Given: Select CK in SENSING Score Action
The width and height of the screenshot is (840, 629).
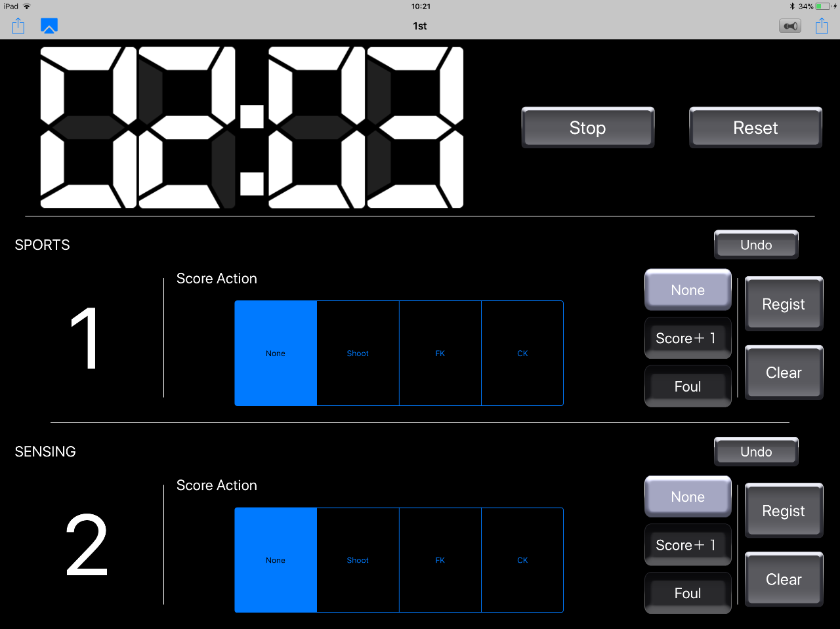Looking at the screenshot, I should [x=522, y=560].
